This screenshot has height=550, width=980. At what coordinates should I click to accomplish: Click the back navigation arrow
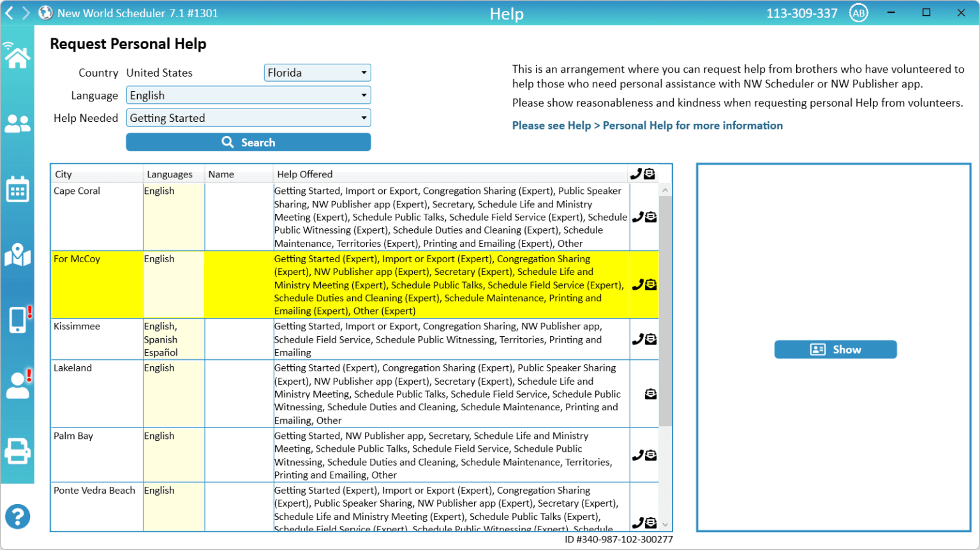coord(10,13)
